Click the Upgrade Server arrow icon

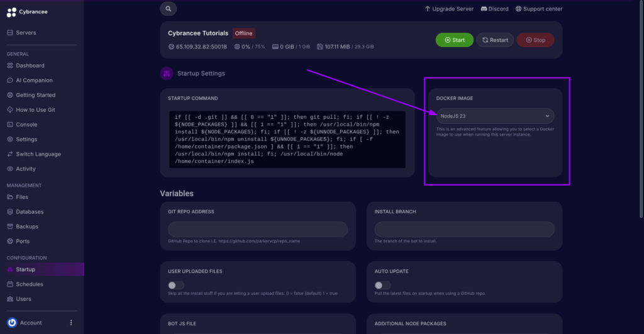click(x=428, y=9)
